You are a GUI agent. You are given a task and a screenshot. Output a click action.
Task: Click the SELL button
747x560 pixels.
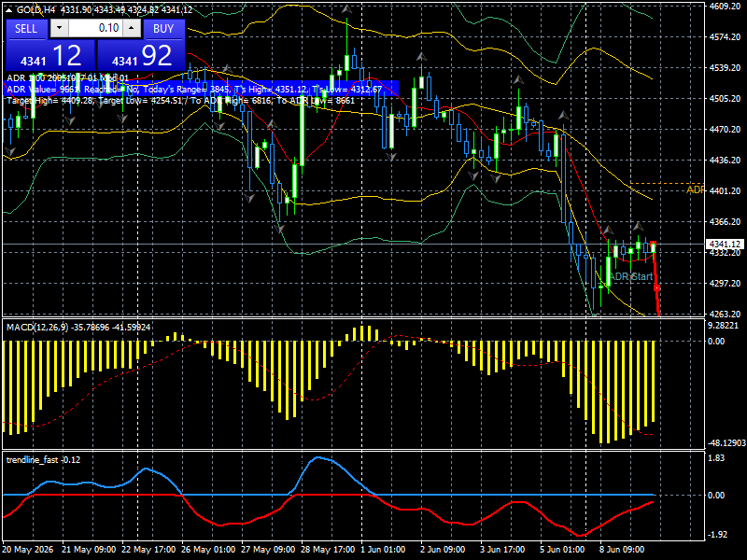(x=26, y=29)
